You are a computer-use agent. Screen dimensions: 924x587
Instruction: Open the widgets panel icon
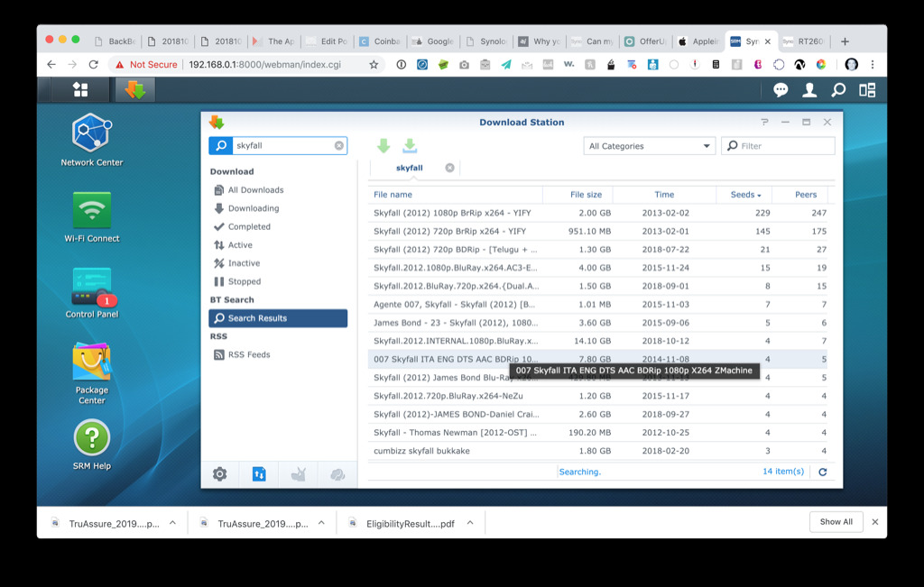[x=867, y=89]
